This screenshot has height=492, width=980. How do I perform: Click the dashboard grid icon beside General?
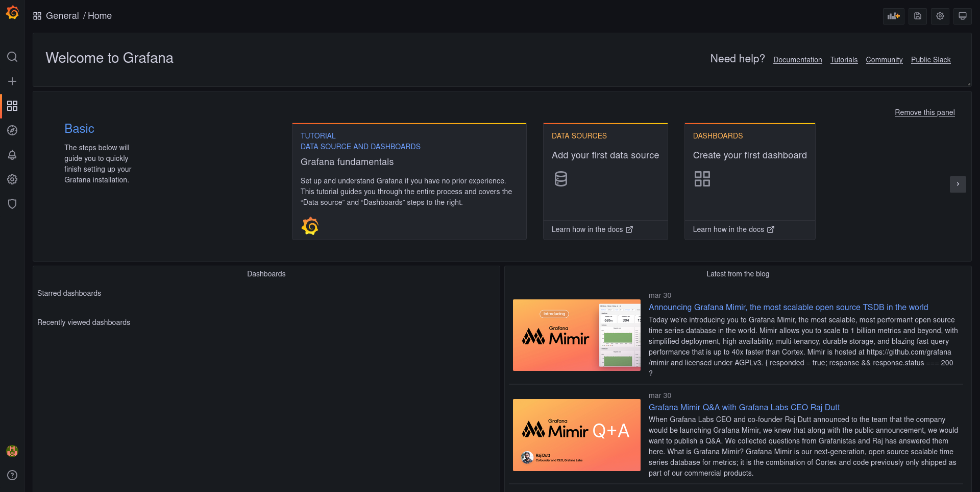pos(37,16)
